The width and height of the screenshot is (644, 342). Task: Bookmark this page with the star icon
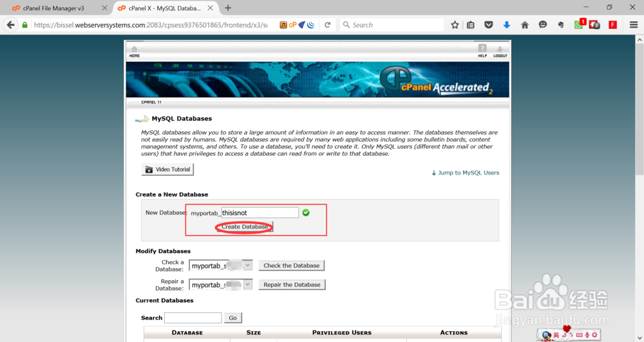coord(455,25)
